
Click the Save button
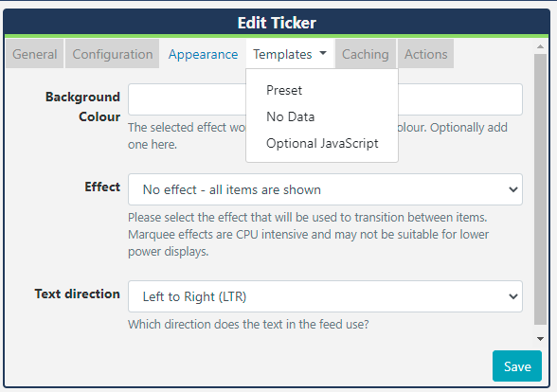pyautogui.click(x=517, y=366)
